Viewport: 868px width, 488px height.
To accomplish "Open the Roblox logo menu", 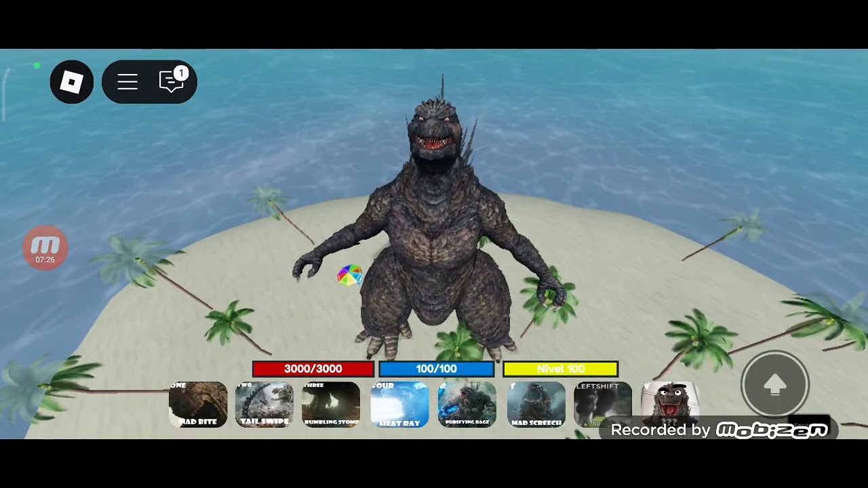I will [72, 82].
